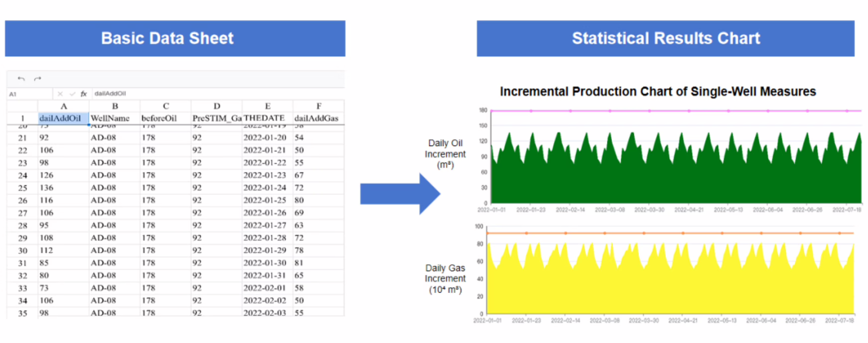Open the fx insert function icon
Screen dimensions: 868x343
tap(84, 94)
